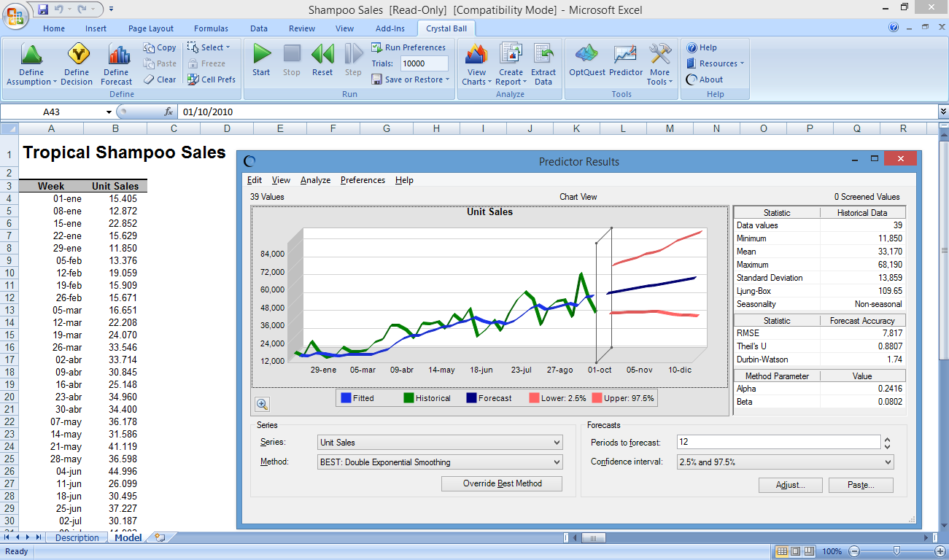
Task: Launch OptQuest tool
Action: click(586, 60)
